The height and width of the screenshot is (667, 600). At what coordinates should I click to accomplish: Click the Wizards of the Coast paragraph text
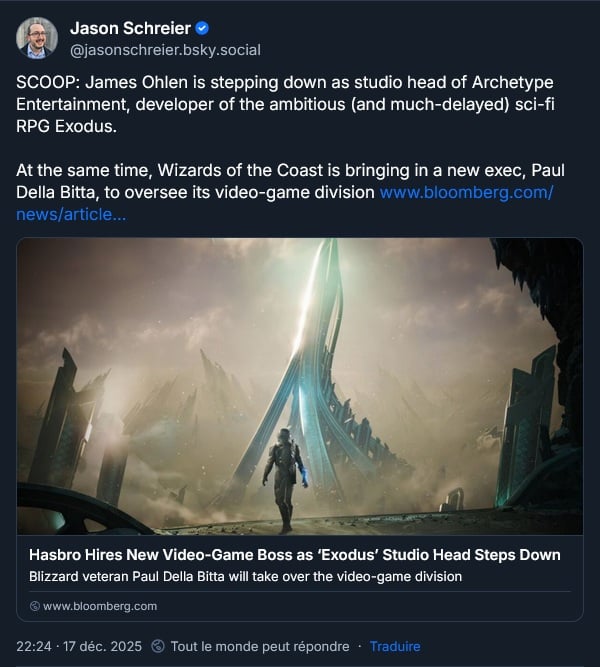tap(290, 181)
